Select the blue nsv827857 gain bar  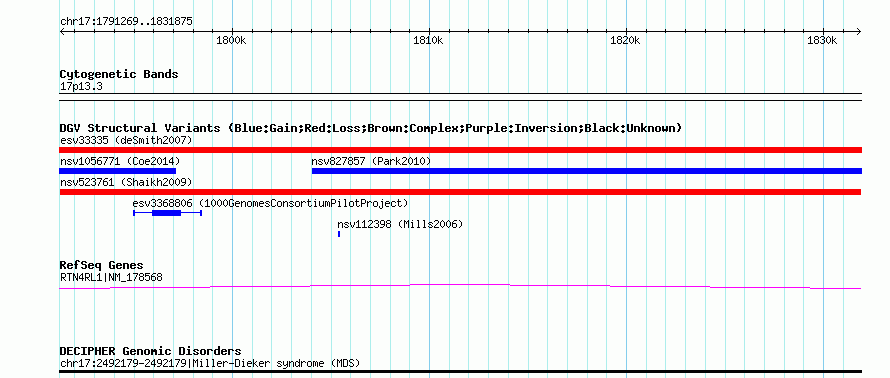click(587, 171)
